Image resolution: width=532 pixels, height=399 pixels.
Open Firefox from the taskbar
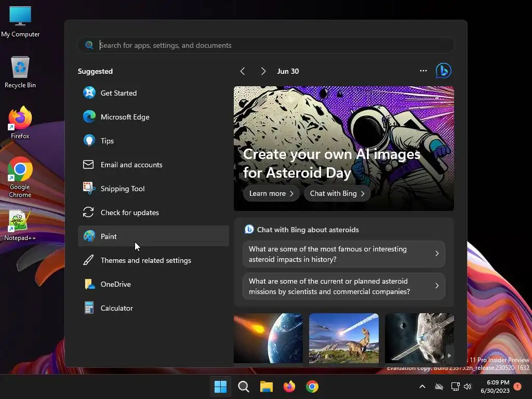[289, 387]
